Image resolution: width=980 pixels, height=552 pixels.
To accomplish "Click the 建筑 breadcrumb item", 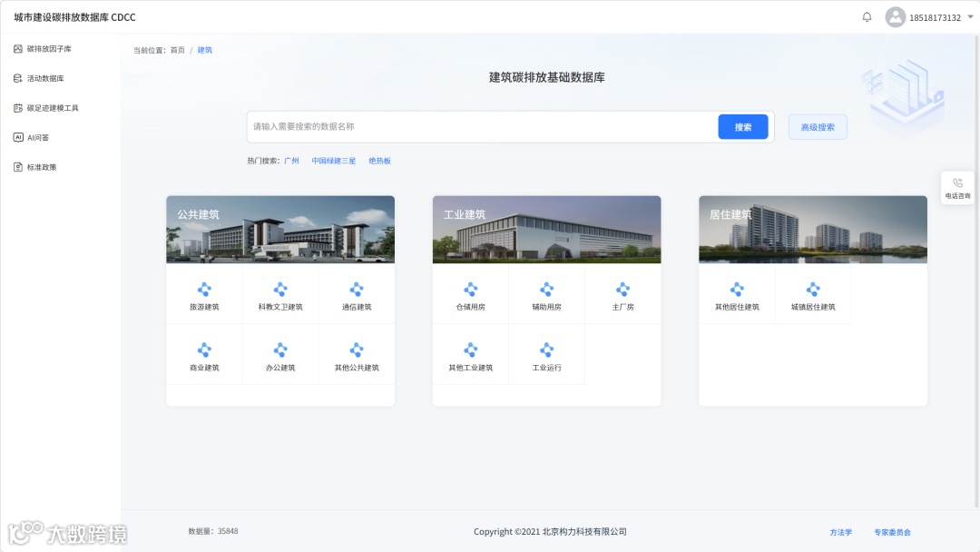I will pos(205,50).
